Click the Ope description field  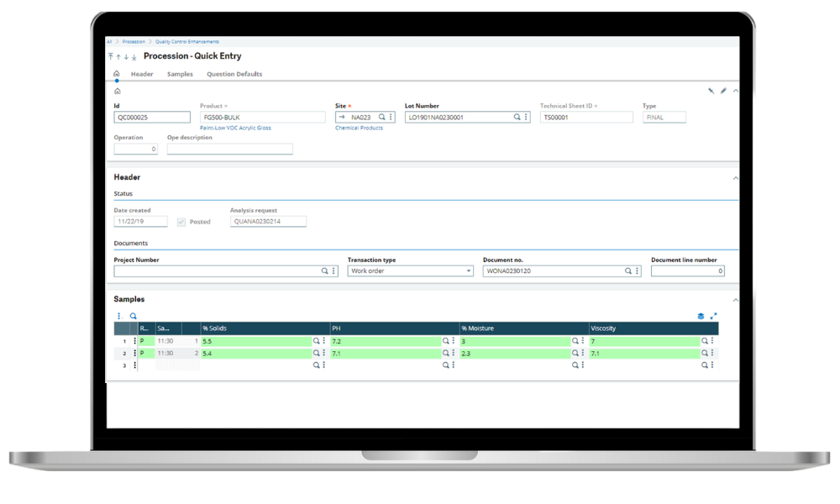coord(230,149)
